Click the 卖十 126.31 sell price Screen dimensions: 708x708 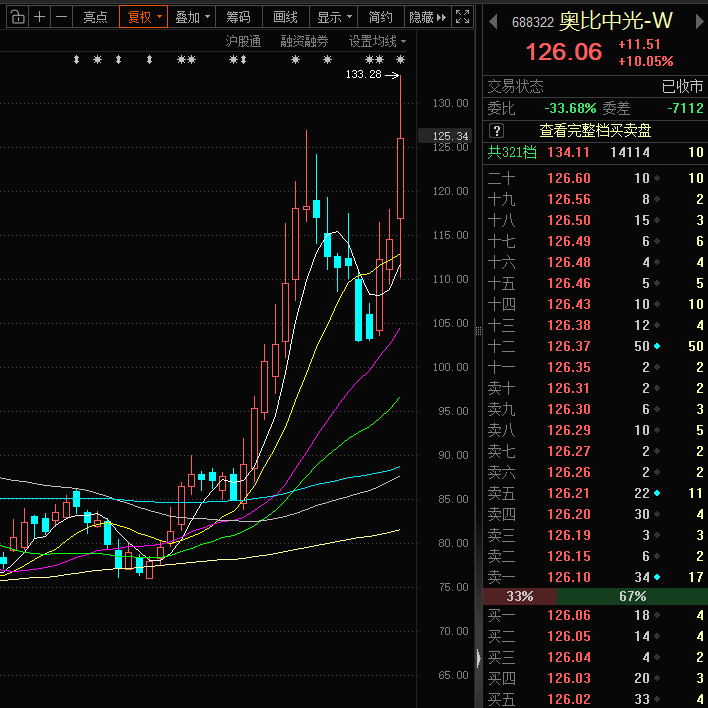[569, 388]
